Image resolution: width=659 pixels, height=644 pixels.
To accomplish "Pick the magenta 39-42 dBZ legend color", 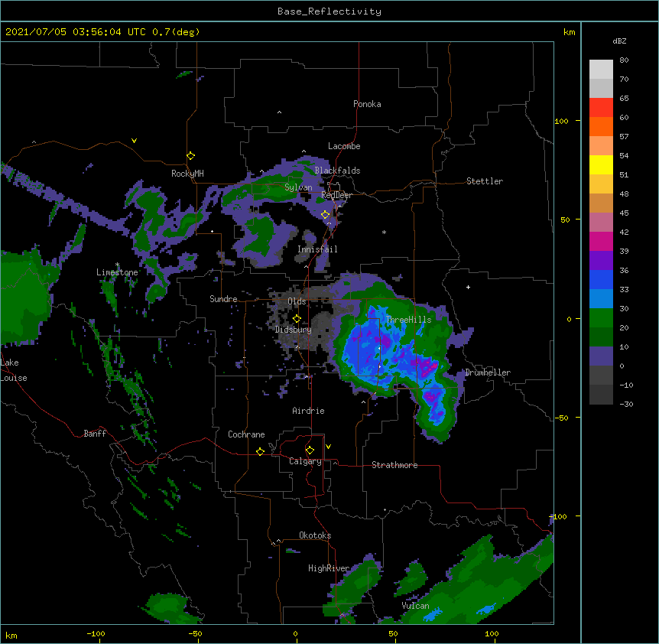I will pos(601,241).
